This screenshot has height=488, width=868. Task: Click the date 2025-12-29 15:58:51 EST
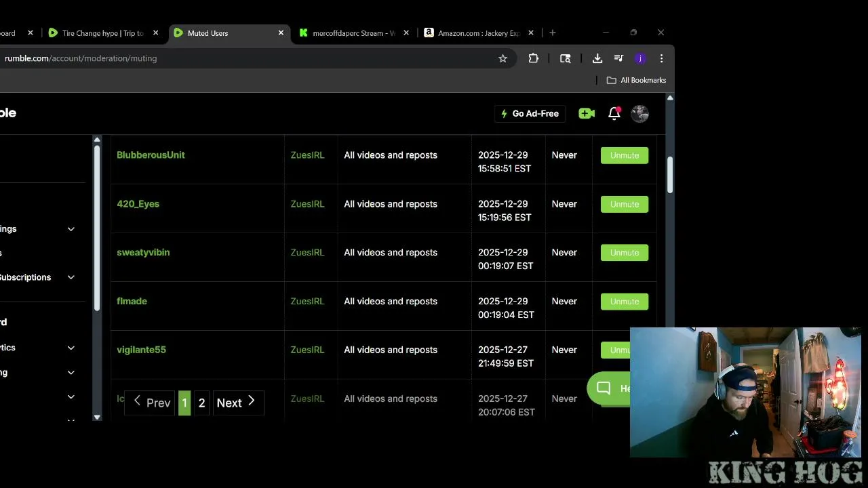(505, 162)
